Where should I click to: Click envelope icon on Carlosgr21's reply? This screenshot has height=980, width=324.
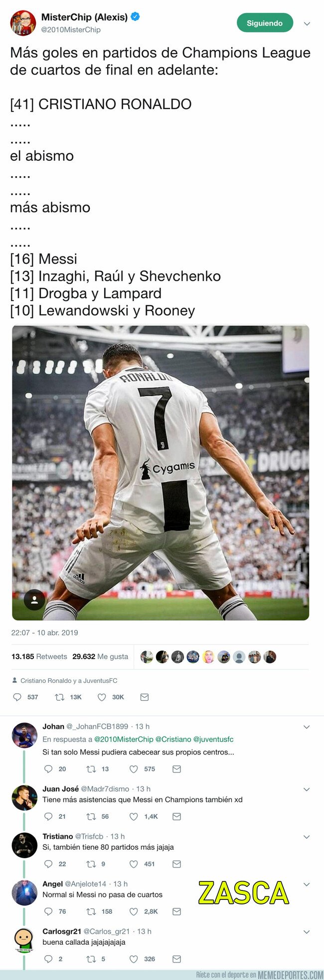coord(176,959)
